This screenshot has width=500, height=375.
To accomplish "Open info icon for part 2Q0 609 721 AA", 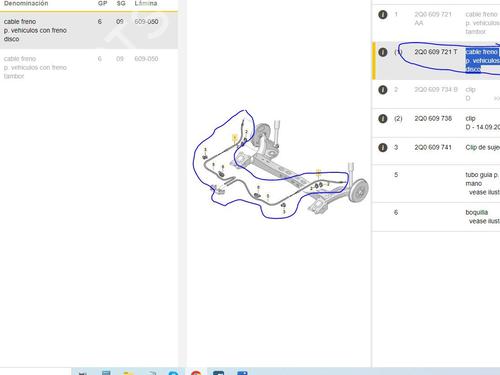I will (383, 14).
